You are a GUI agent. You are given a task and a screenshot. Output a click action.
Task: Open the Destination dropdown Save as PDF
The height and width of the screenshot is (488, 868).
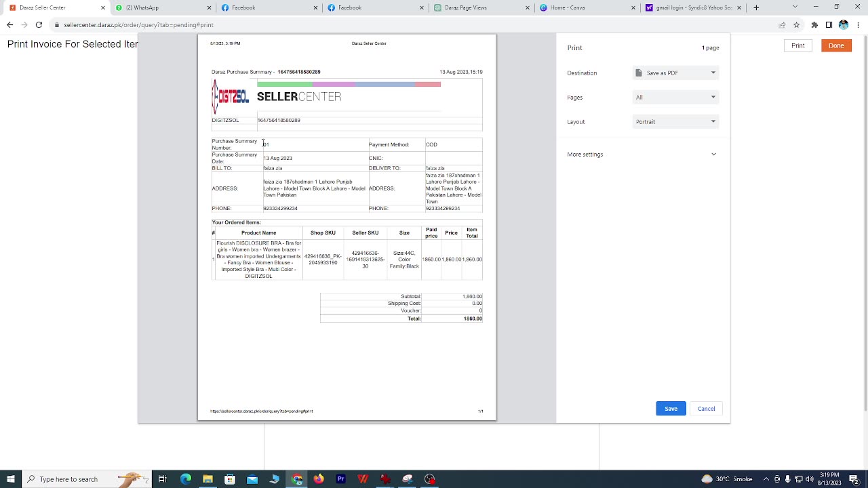[x=675, y=73]
